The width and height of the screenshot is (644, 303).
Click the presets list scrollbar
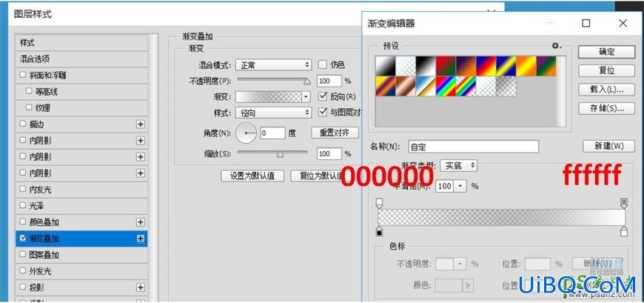point(561,91)
